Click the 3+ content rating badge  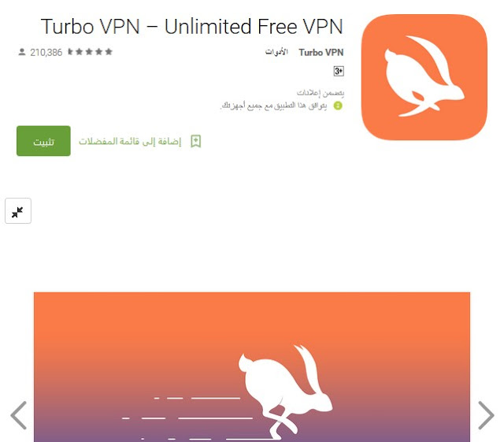339,71
